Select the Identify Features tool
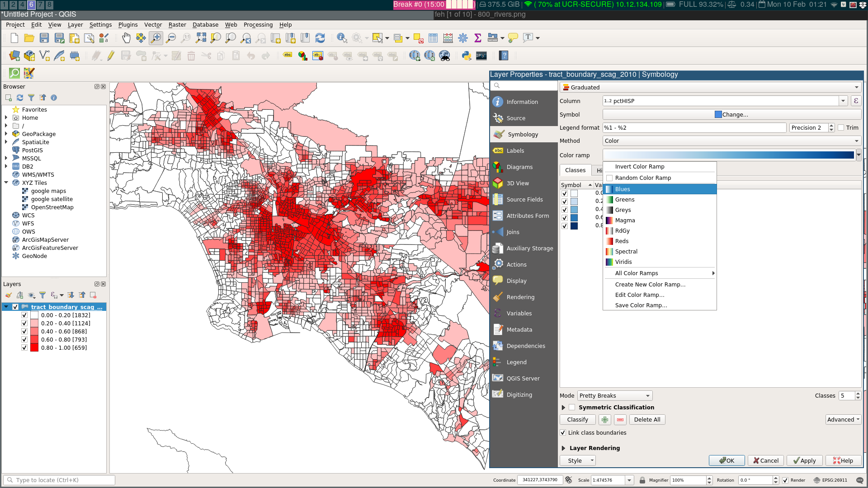Viewport: 868px width, 488px height. [342, 38]
